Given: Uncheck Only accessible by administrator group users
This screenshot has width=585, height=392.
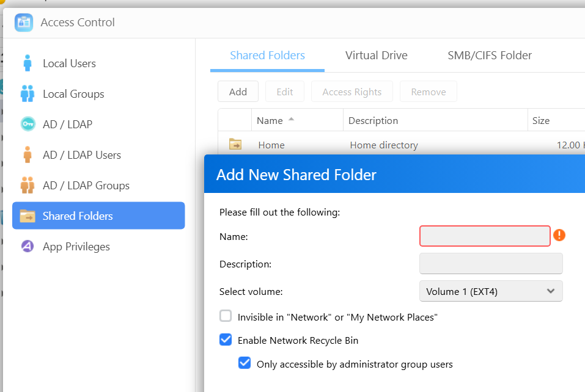Looking at the screenshot, I should (245, 364).
